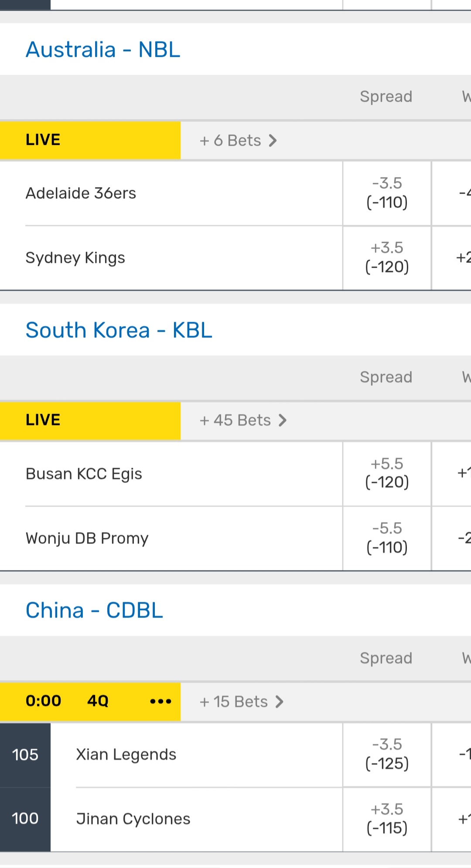The image size is (471, 868).
Task: Tap the LIVE badge for the NBL game
Action: 43,140
